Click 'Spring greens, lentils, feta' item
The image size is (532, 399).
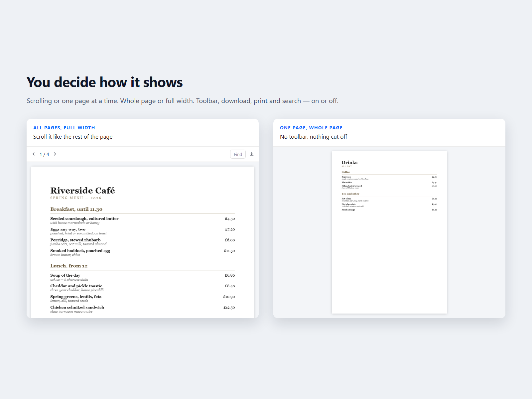tap(76, 297)
